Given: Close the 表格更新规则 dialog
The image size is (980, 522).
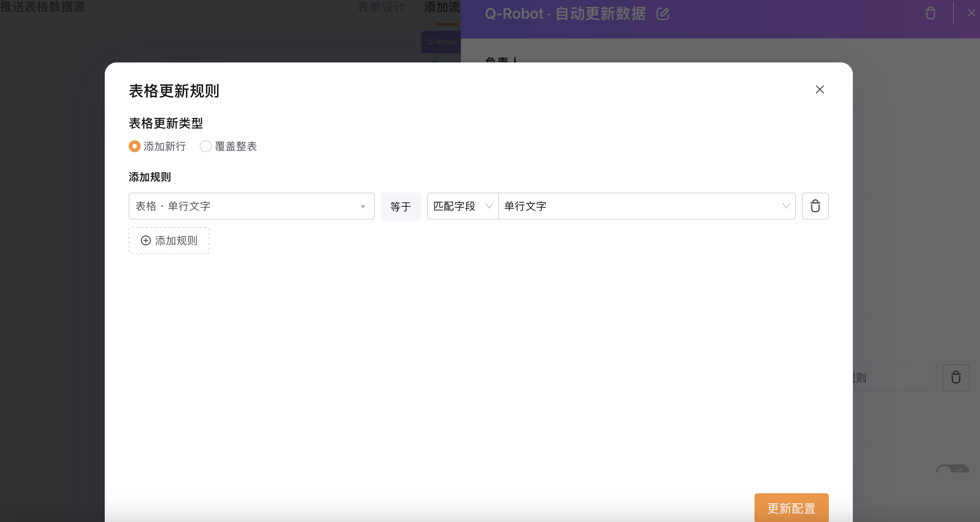Looking at the screenshot, I should point(820,89).
